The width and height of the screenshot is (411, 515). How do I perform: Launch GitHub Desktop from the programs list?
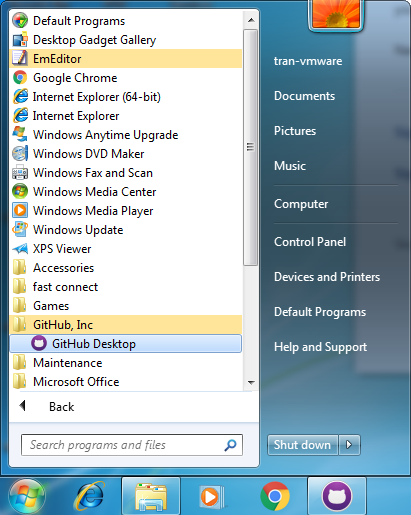(126, 344)
